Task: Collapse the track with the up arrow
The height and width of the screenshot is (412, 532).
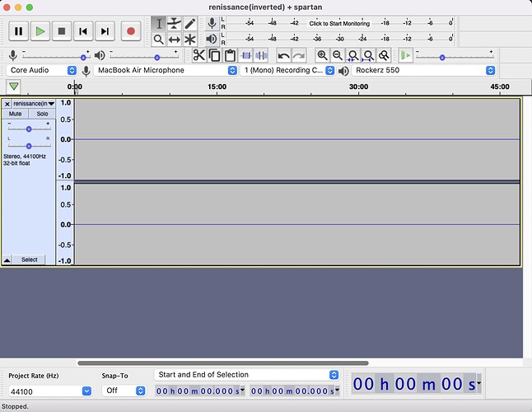Action: (7, 260)
